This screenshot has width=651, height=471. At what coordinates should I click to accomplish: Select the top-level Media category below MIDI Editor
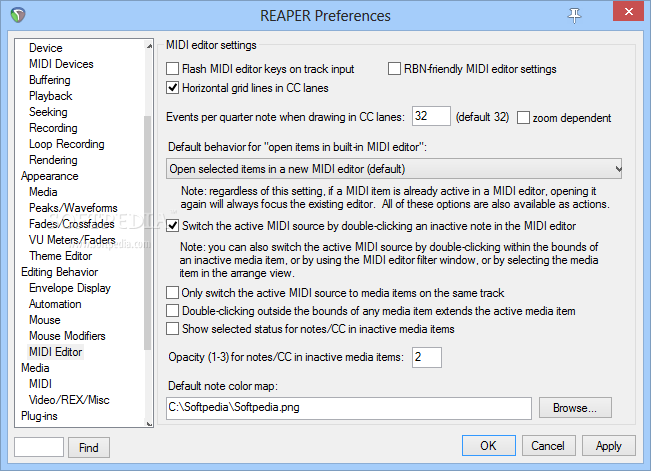click(35, 368)
